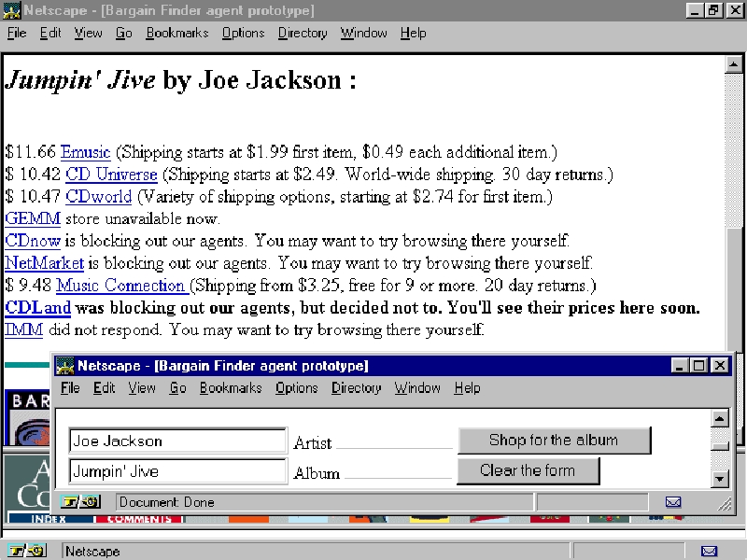The height and width of the screenshot is (560, 747).
Task: Click the COMMENTS button in back window image map
Action: 139,519
